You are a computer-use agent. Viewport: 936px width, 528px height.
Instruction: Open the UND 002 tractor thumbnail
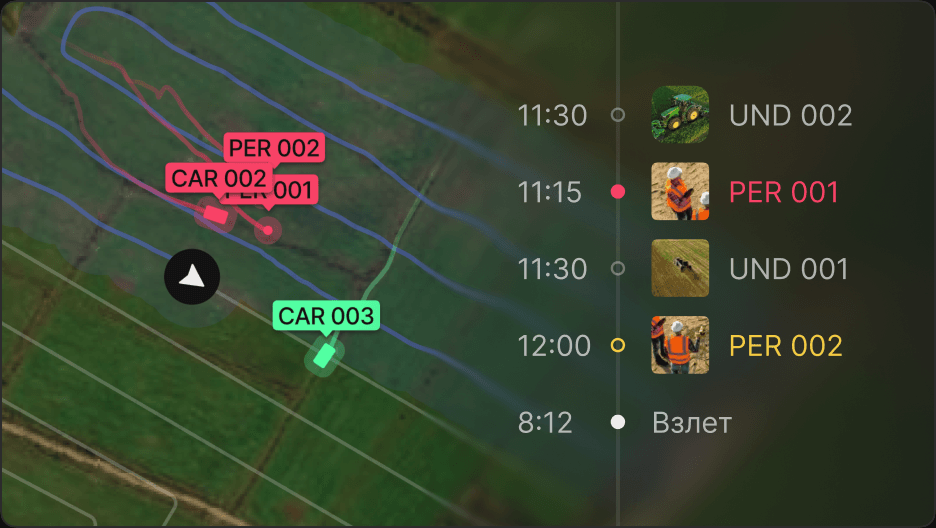click(680, 115)
